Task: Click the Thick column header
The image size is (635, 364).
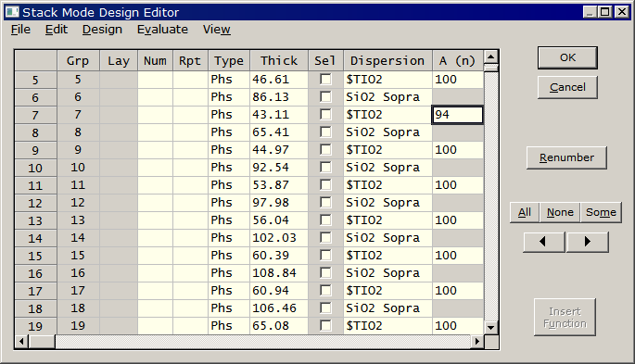Action: [x=279, y=61]
